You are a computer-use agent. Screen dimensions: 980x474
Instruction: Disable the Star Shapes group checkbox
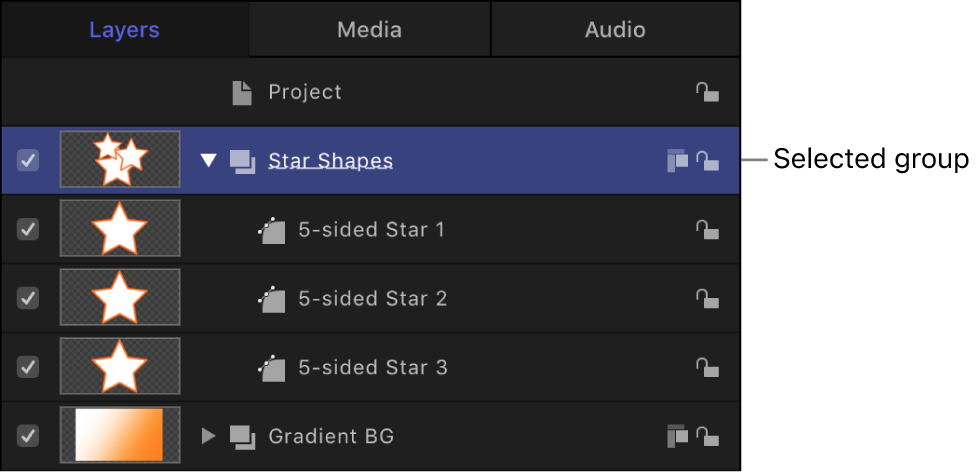pyautogui.click(x=29, y=160)
